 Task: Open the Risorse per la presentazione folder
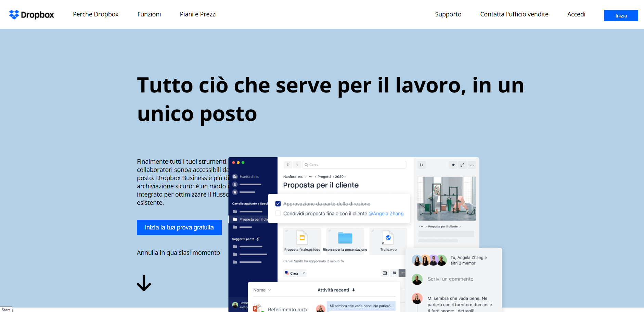(345, 238)
